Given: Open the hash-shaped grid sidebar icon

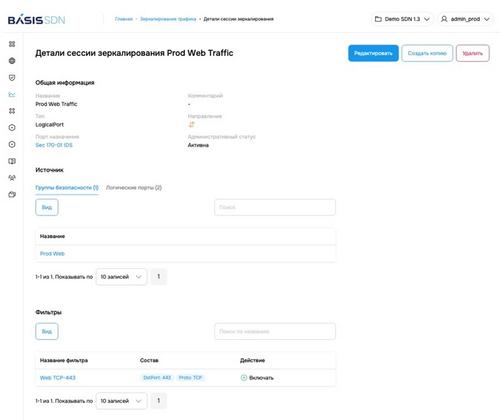Looking at the screenshot, I should pos(12,111).
